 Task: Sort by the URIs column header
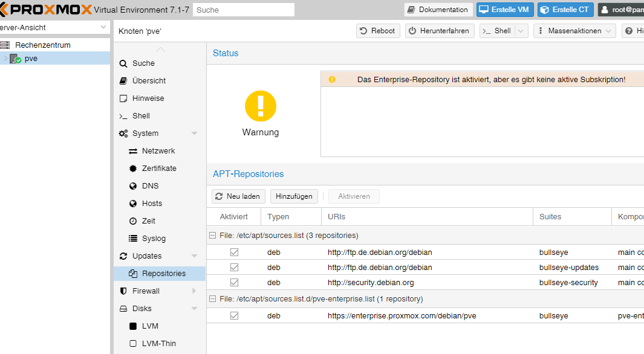point(427,217)
